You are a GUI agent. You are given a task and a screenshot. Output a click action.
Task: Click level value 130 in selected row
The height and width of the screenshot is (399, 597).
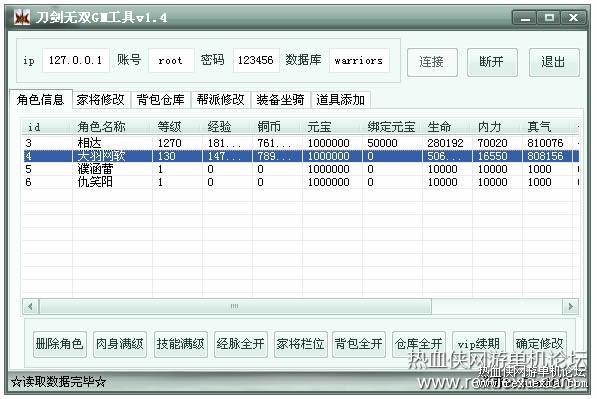click(166, 156)
